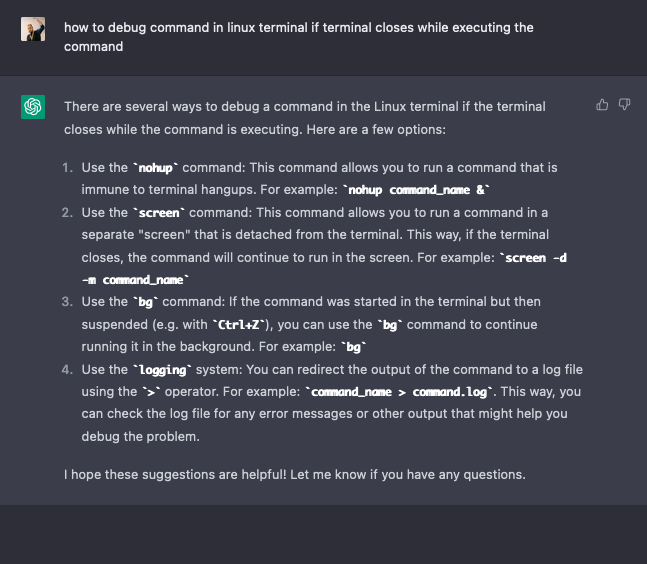
Task: Click the thumbs down feedback icon
Action: [x=624, y=104]
